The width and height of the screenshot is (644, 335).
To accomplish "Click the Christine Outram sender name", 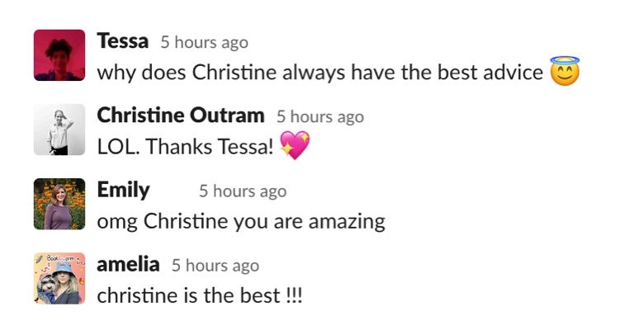I will (x=180, y=115).
